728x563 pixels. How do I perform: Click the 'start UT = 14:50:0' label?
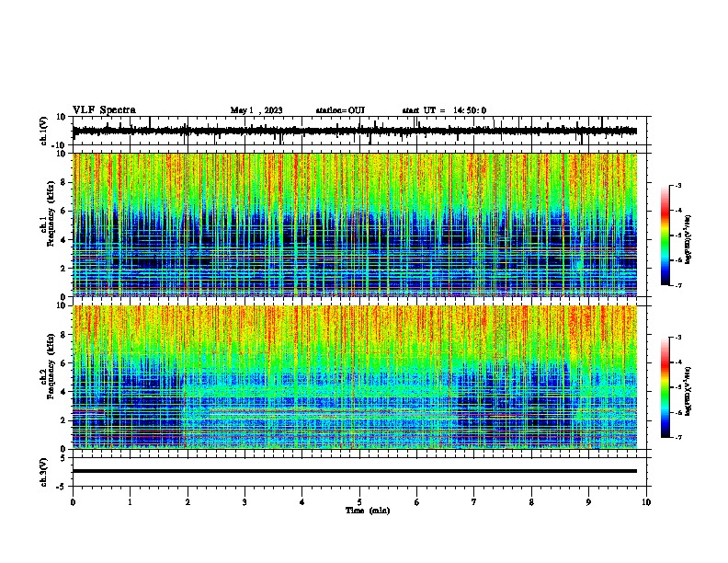(x=444, y=110)
